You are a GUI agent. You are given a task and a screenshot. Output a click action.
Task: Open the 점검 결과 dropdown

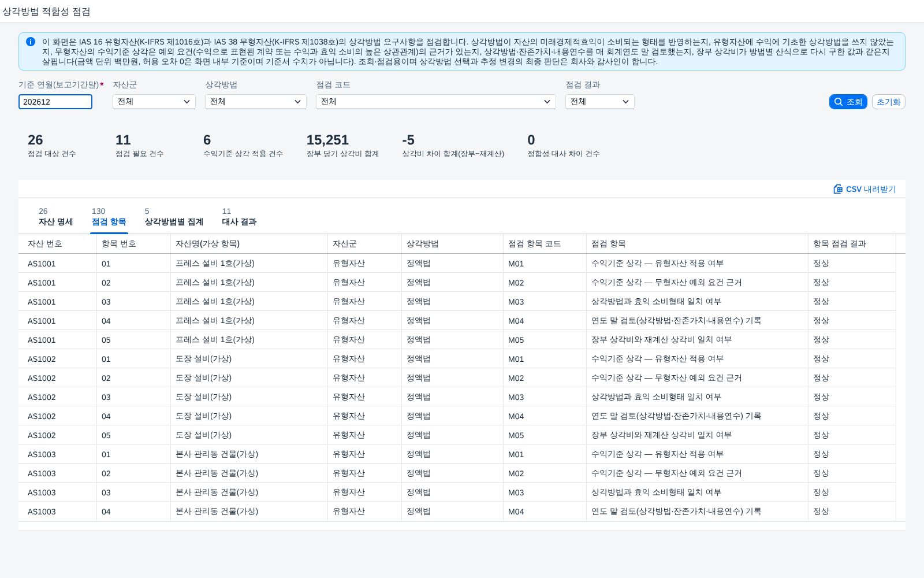point(600,102)
